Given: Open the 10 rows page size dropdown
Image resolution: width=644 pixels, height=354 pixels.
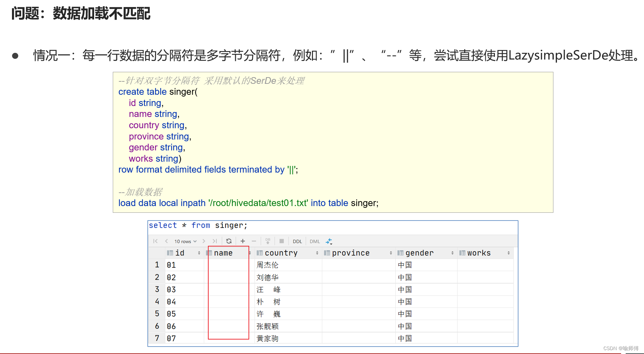Looking at the screenshot, I should pos(185,241).
